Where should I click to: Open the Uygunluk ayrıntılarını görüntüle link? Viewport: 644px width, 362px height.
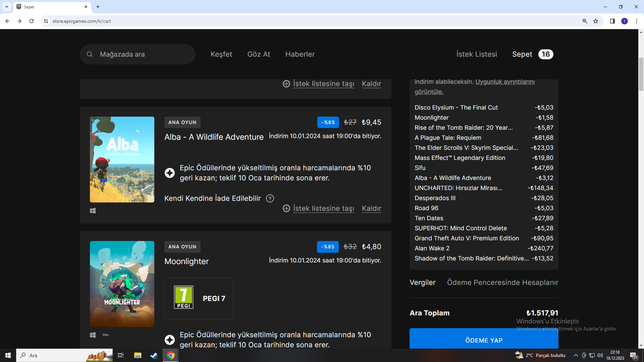tap(505, 82)
